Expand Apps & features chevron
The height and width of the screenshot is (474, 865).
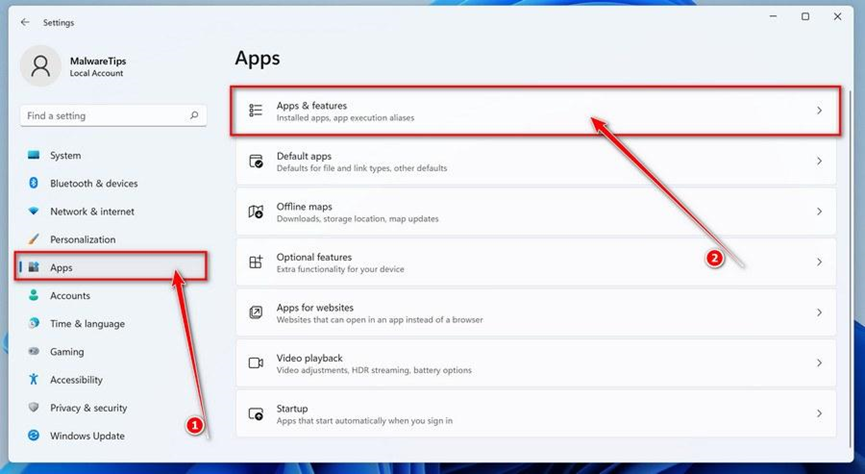tap(819, 111)
